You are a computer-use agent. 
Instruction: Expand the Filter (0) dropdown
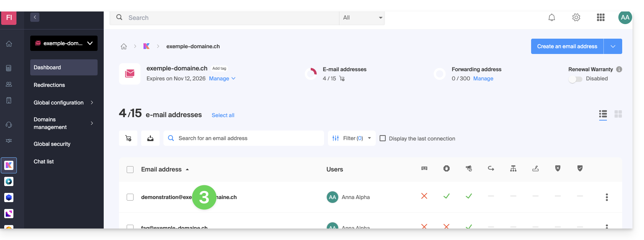[x=351, y=138]
